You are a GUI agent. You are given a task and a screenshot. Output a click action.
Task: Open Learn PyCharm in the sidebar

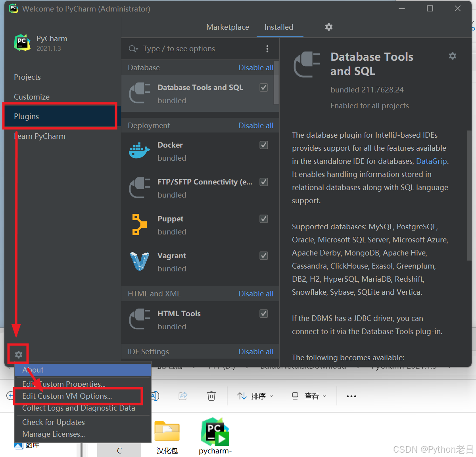40,136
